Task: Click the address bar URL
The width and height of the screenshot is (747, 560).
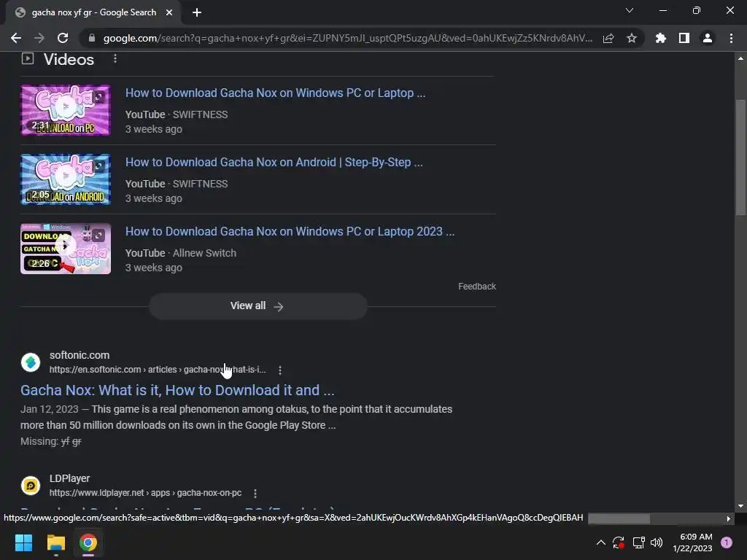Action: (348, 38)
